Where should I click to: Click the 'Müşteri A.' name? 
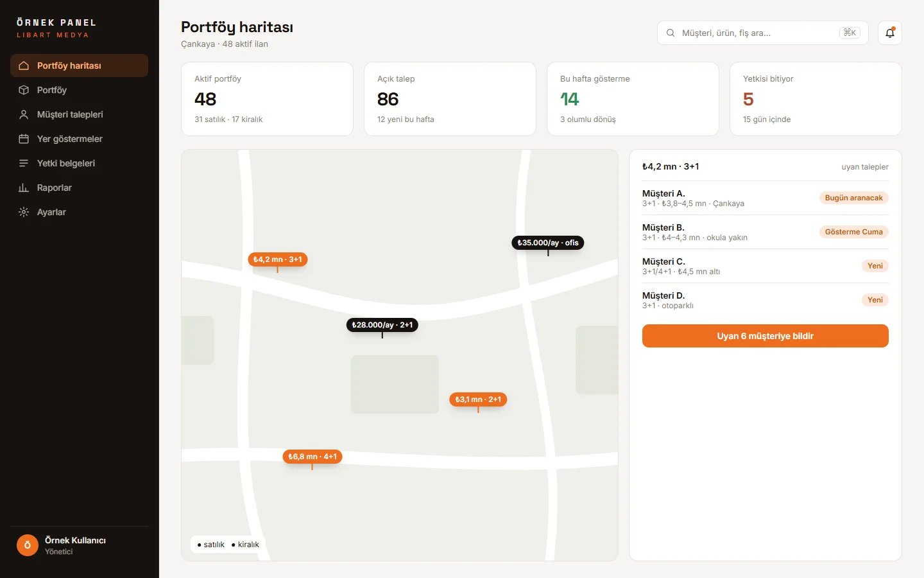pyautogui.click(x=663, y=193)
